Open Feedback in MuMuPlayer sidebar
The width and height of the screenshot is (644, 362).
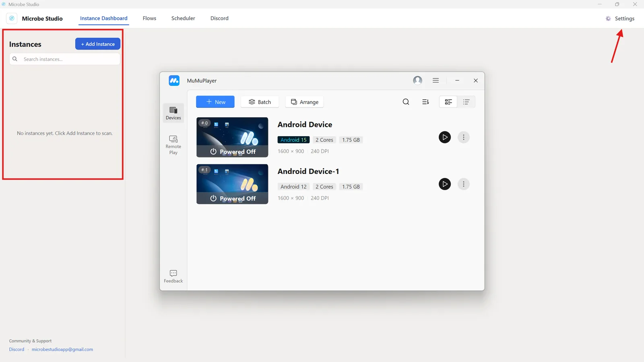pyautogui.click(x=173, y=277)
